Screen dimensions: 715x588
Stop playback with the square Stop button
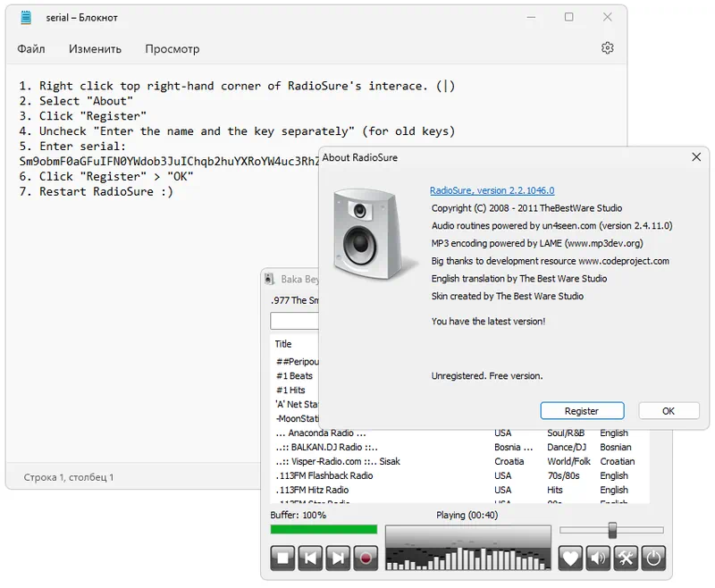tap(282, 558)
